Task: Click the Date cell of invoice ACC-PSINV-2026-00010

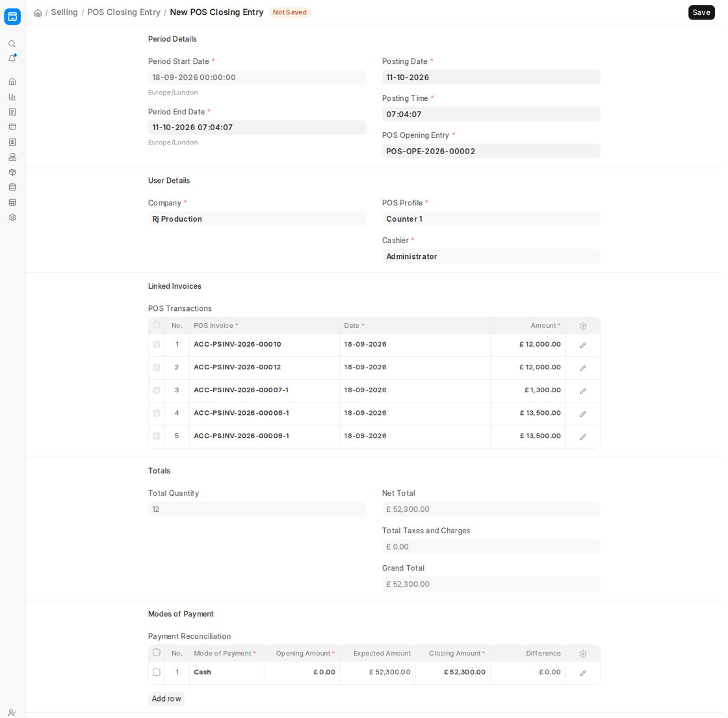Action: pos(415,345)
